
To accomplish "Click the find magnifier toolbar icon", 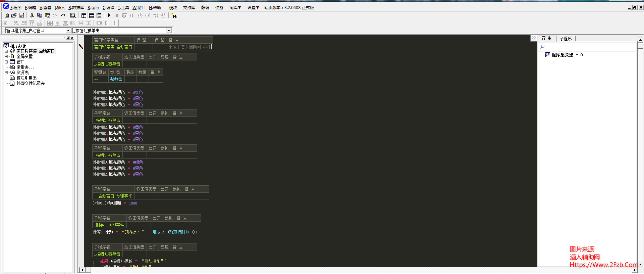I will pos(73,15).
